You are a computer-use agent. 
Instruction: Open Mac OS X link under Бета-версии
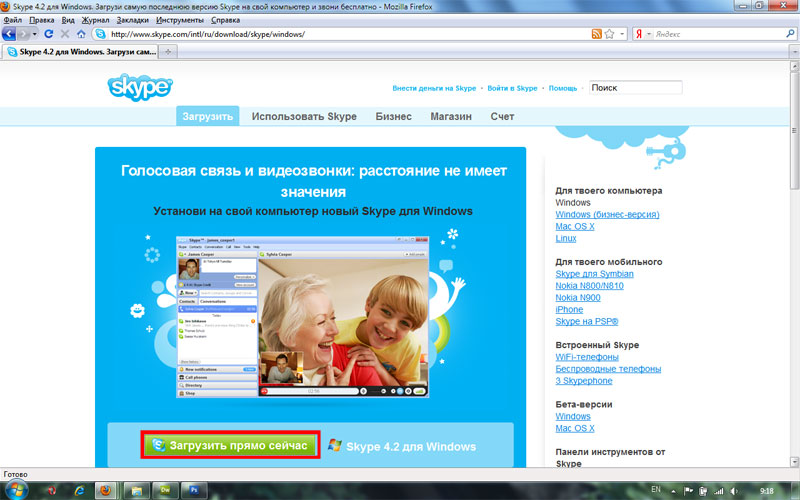pyautogui.click(x=574, y=428)
